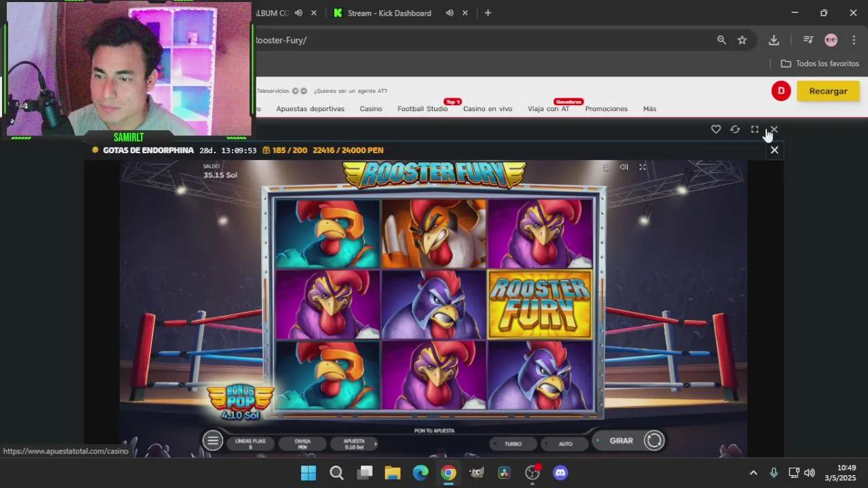Open the slot game hamburger menu
The width and height of the screenshot is (868, 488).
212,441
